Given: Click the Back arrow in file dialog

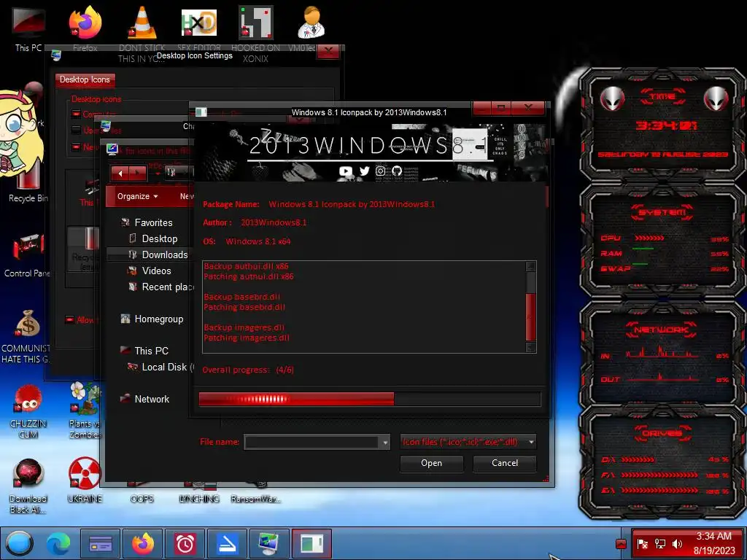Looking at the screenshot, I should 120,174.
